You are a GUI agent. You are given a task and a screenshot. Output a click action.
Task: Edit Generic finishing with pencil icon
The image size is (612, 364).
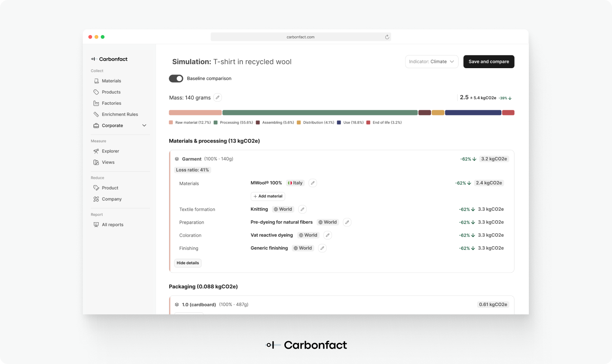pyautogui.click(x=322, y=248)
